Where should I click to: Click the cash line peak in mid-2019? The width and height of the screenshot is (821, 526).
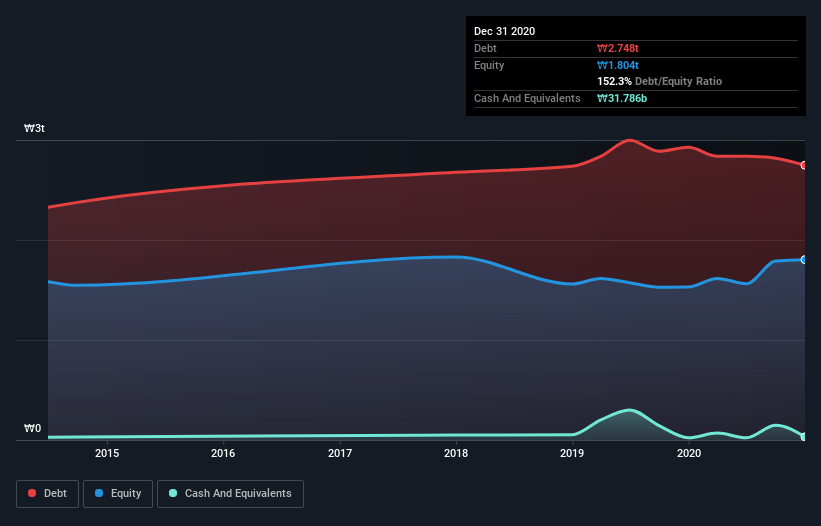tap(630, 410)
